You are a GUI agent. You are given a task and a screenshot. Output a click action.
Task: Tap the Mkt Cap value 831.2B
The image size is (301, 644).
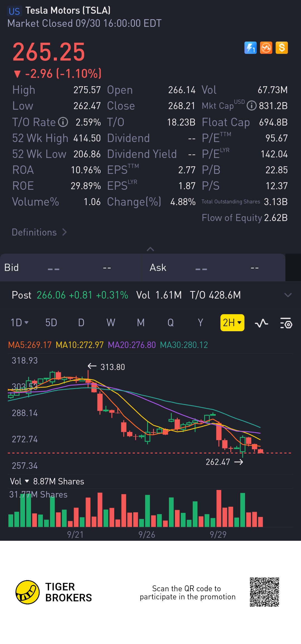point(273,106)
